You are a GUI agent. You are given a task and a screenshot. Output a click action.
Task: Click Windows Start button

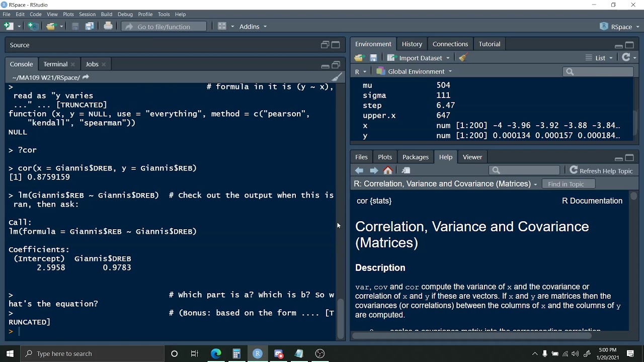(x=10, y=353)
